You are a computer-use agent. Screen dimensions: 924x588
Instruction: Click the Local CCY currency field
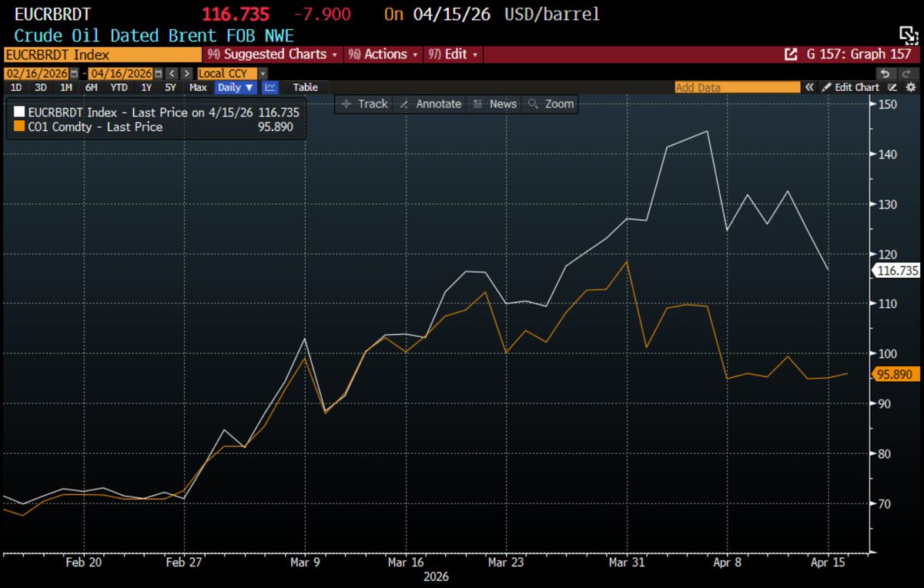(x=227, y=73)
